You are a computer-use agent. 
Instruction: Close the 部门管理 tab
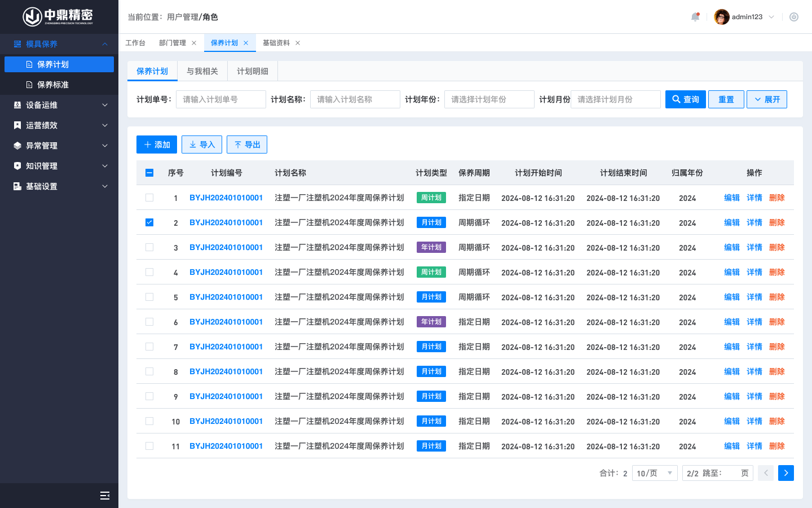point(194,43)
